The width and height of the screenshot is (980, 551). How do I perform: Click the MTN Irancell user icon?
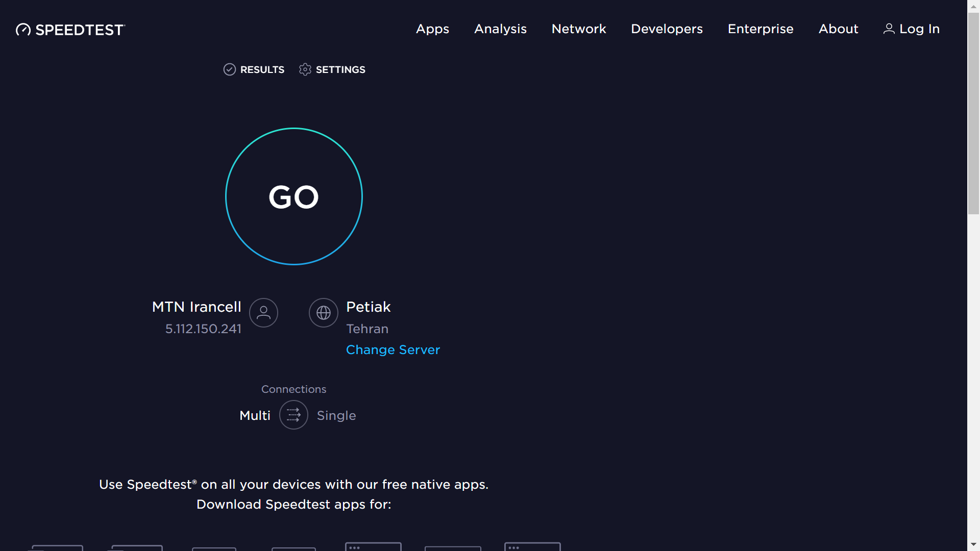click(263, 313)
